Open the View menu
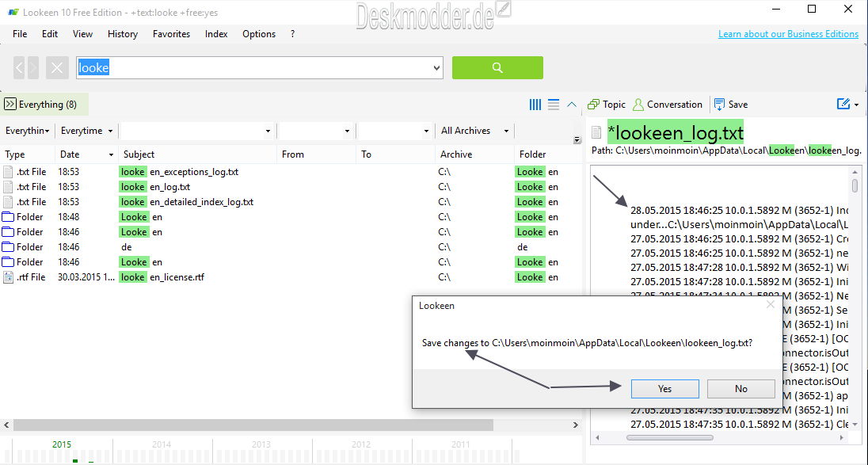 (82, 34)
